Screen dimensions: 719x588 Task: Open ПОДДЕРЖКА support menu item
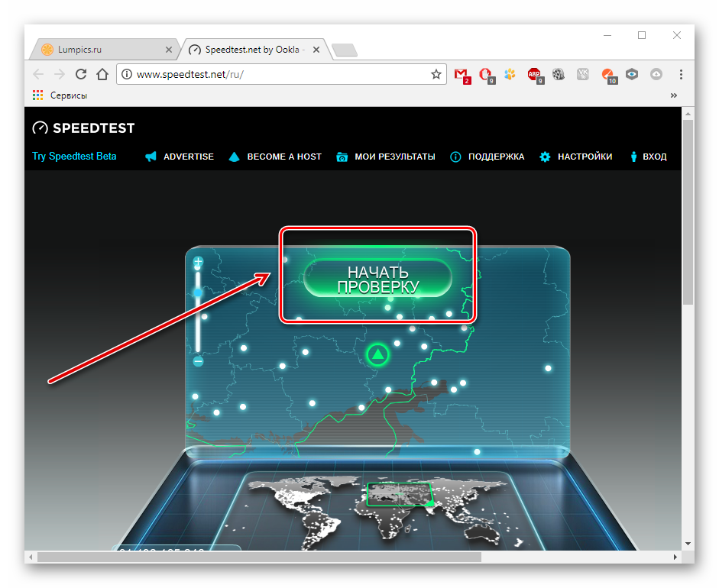[x=496, y=157]
